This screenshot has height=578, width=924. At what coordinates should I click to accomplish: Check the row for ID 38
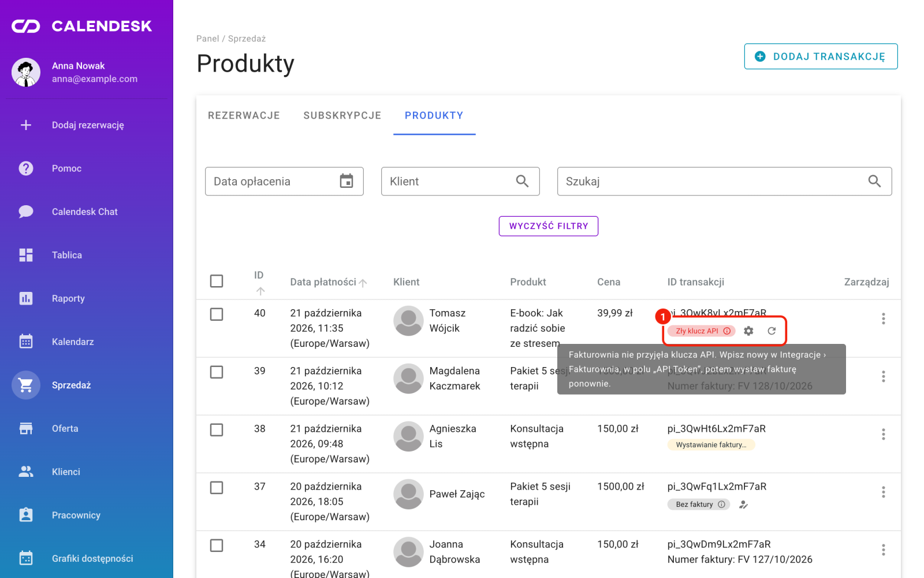point(217,430)
